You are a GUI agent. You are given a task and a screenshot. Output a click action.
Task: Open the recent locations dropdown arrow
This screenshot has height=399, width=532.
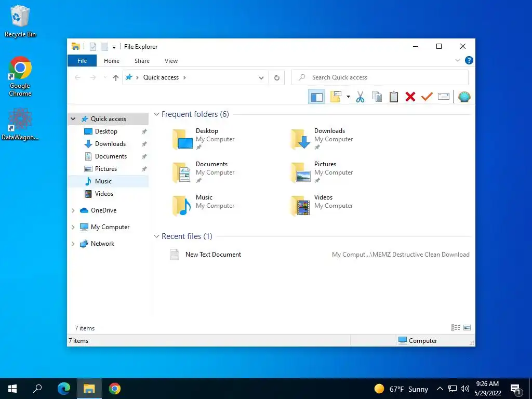click(x=105, y=78)
